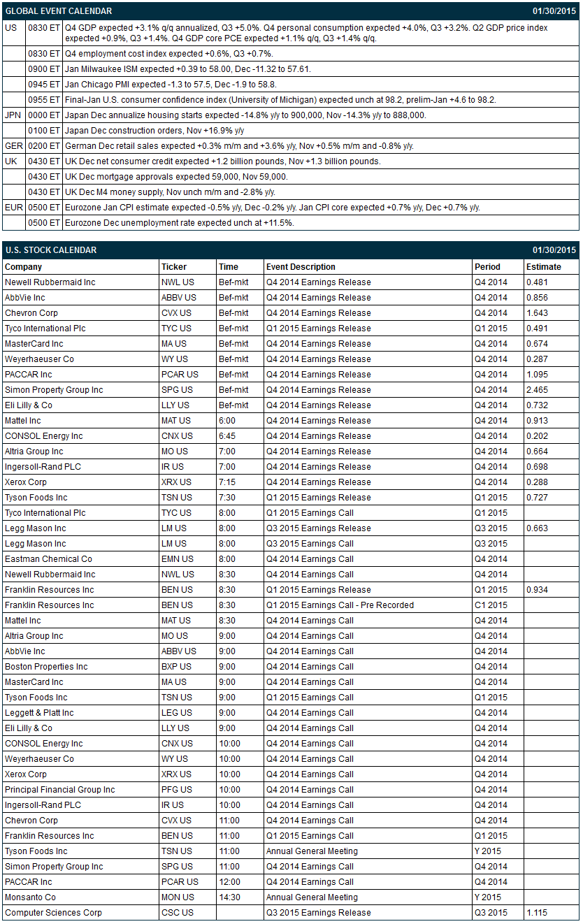Click the estimate value 1.095
Image resolution: width=583 pixels, height=924 pixels.
(538, 375)
